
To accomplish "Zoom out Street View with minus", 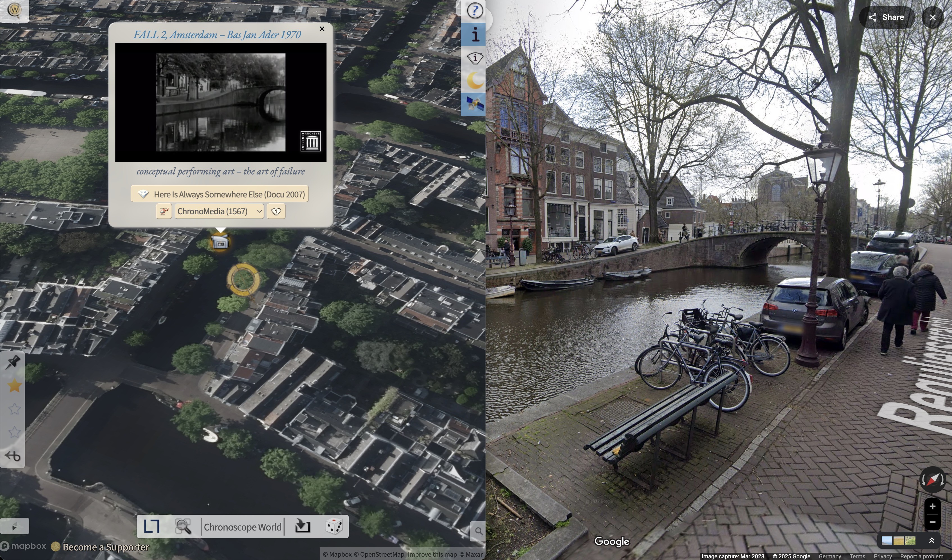I will 932,522.
